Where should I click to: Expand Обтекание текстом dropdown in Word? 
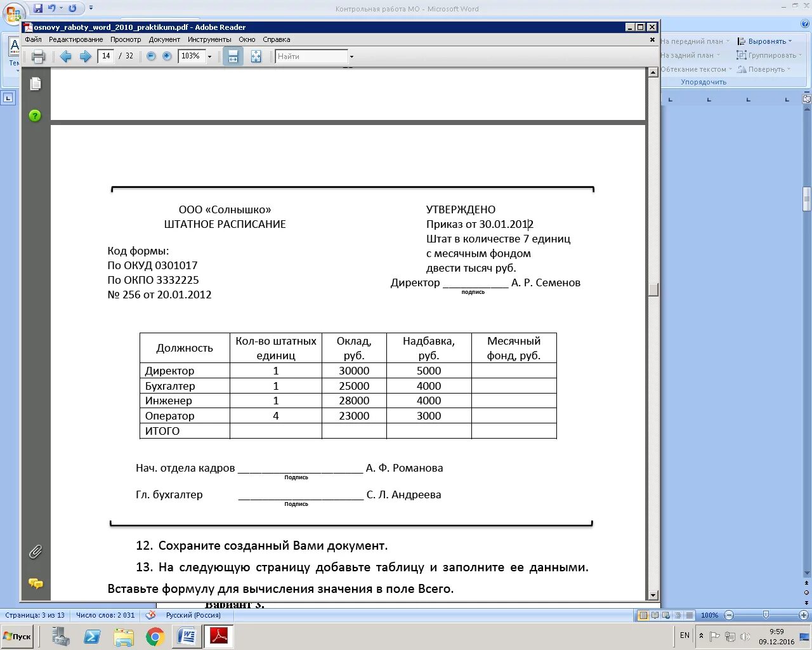pos(730,69)
